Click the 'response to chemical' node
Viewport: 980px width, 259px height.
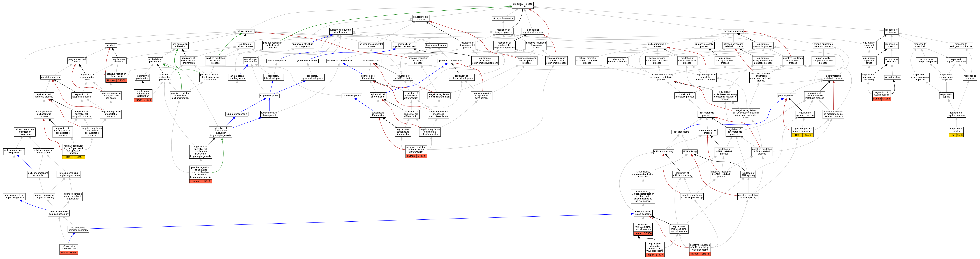pos(920,45)
